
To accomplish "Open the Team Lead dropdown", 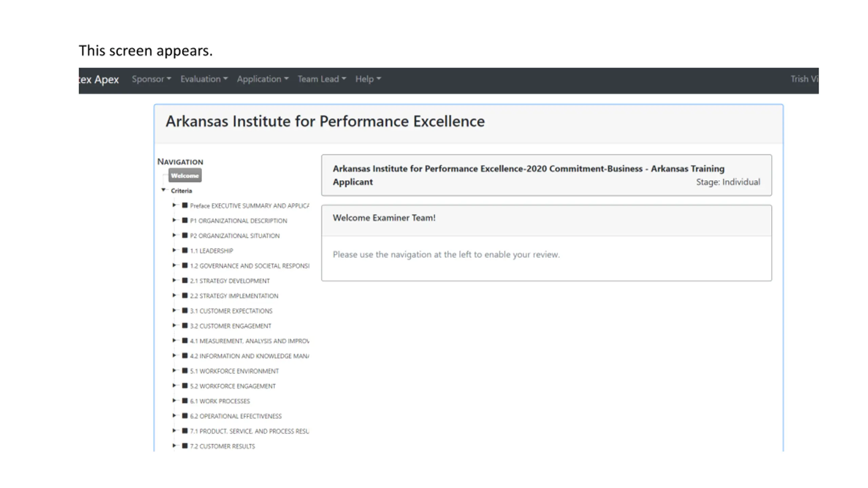I will click(321, 79).
